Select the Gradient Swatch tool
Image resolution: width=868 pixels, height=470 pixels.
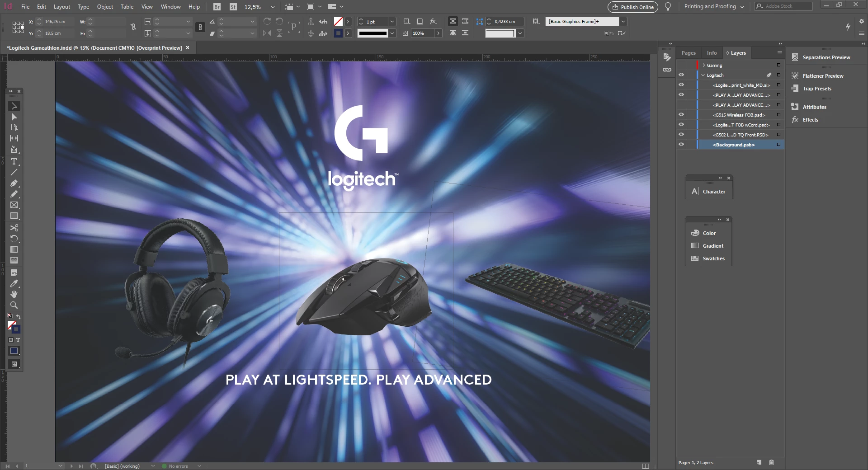coord(14,249)
